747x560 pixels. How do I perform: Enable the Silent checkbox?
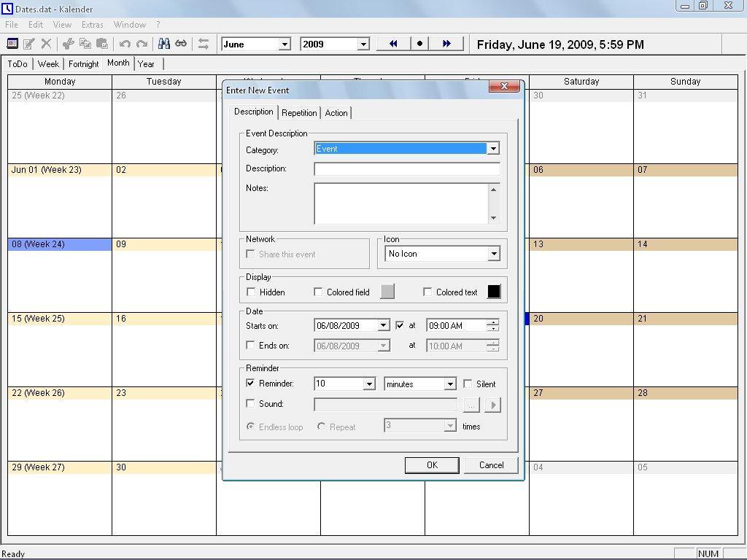(468, 384)
